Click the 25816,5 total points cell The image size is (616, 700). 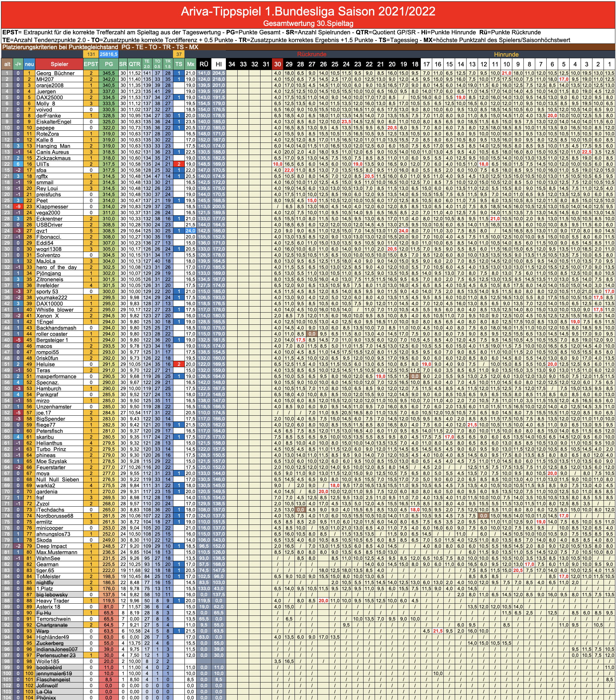[109, 54]
